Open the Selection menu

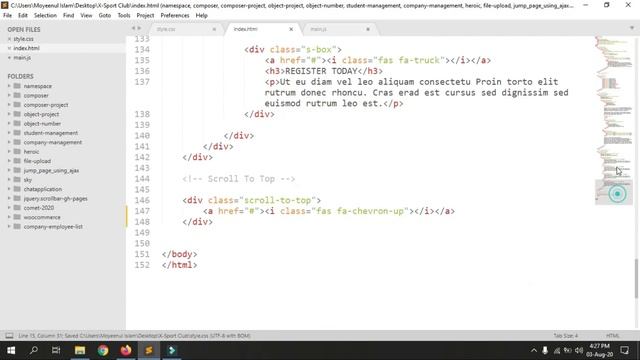(45, 16)
